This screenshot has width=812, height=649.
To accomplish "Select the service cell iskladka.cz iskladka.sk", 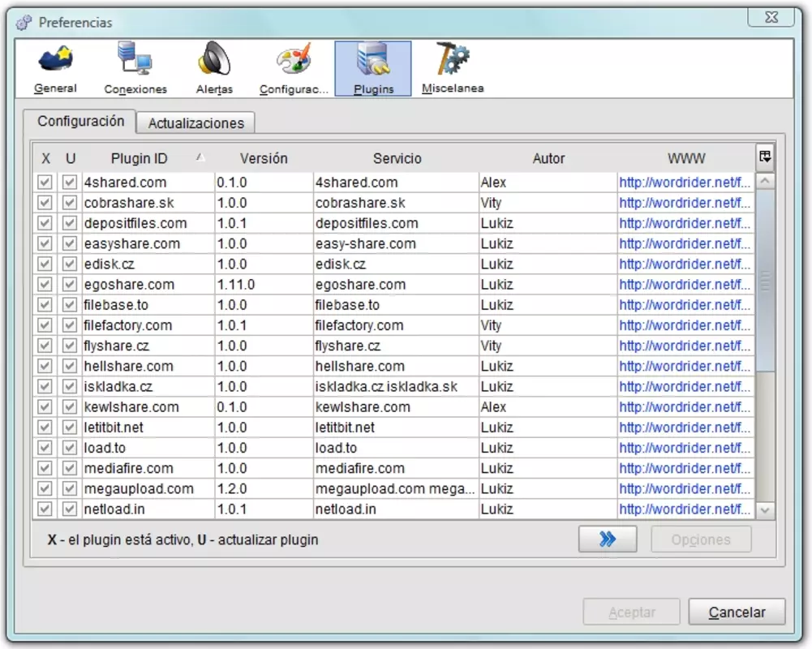I will point(396,386).
